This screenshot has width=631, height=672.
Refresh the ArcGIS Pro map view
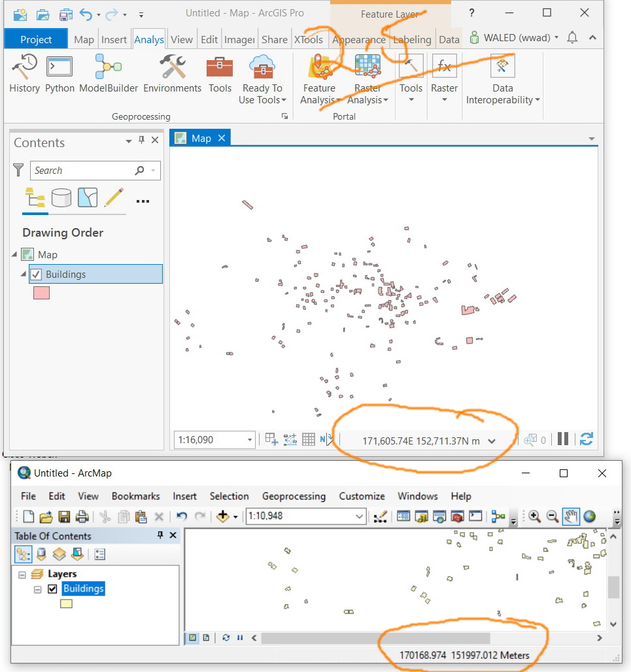pos(587,439)
